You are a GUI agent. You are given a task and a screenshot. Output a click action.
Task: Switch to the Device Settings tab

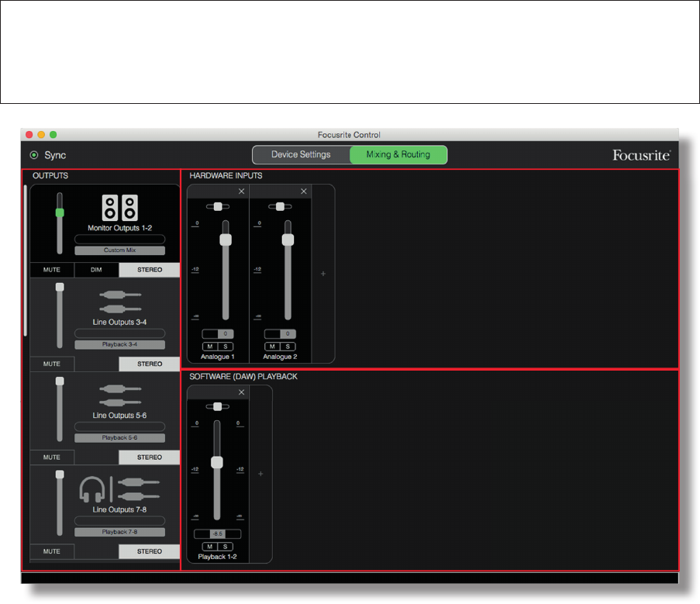tap(301, 154)
